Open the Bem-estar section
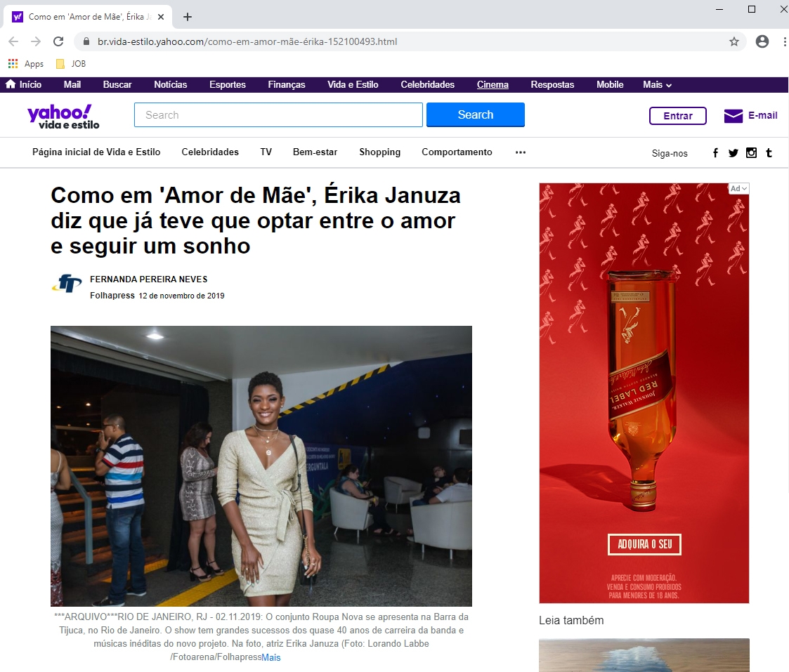The image size is (789, 672). [315, 152]
